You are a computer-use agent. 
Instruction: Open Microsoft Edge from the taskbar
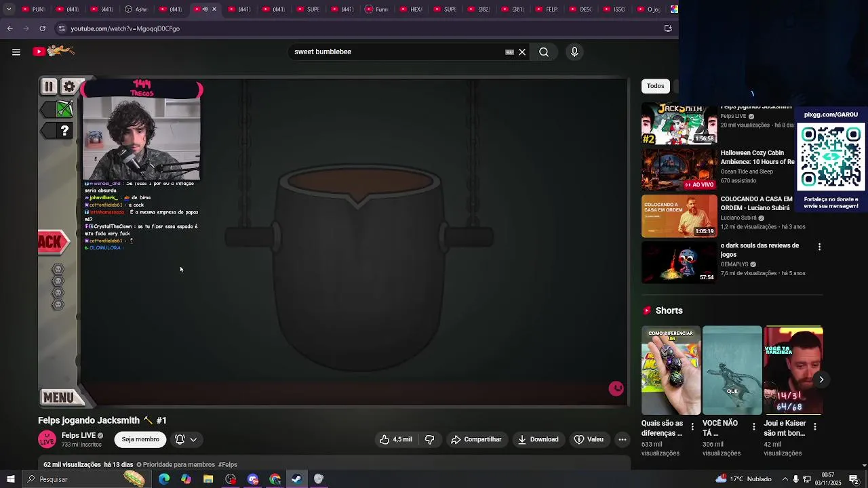(164, 479)
